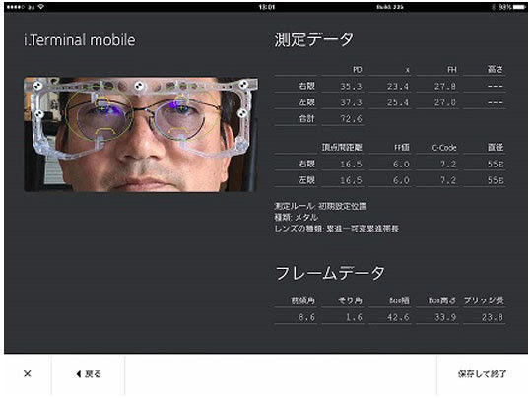Select the left eye PD value 37.3

(x=351, y=102)
